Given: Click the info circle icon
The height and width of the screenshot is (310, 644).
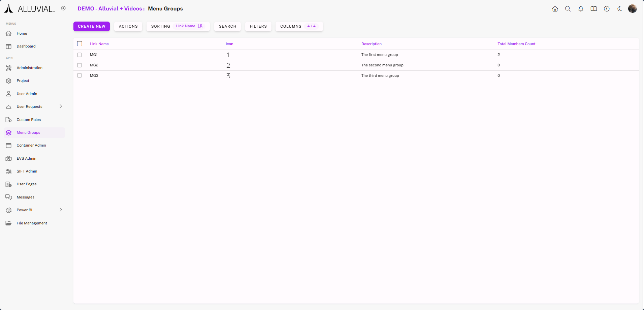Looking at the screenshot, I should pyautogui.click(x=607, y=9).
